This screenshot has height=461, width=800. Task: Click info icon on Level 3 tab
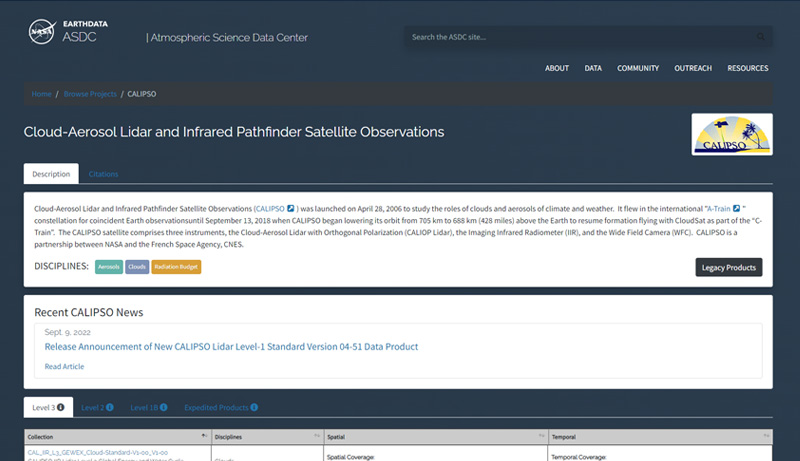coord(61,407)
